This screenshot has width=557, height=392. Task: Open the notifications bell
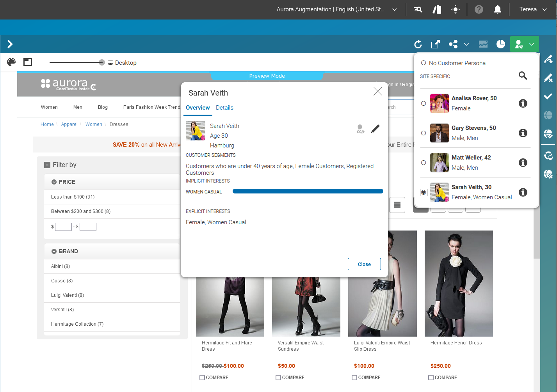coord(498,9)
